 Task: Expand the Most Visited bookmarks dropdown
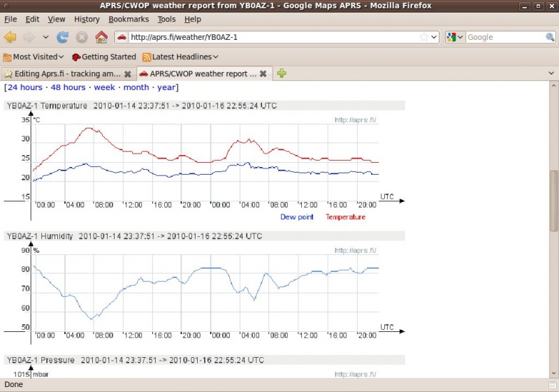(x=34, y=57)
